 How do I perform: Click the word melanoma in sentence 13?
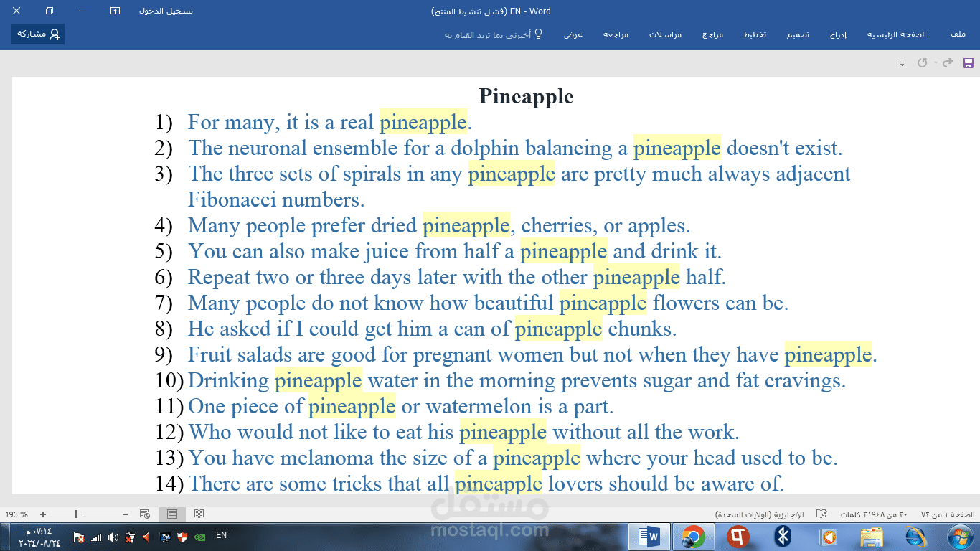326,458
